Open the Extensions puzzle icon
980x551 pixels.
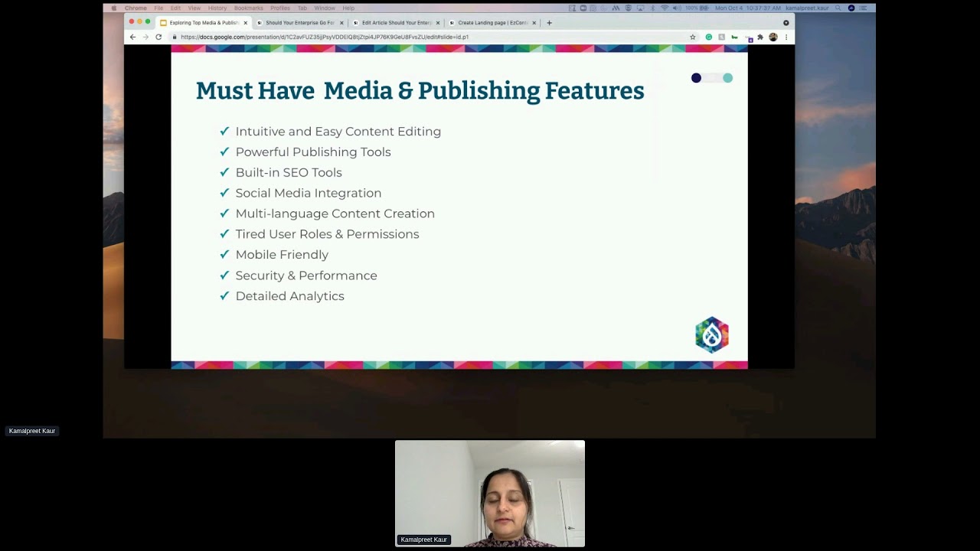[x=760, y=37]
